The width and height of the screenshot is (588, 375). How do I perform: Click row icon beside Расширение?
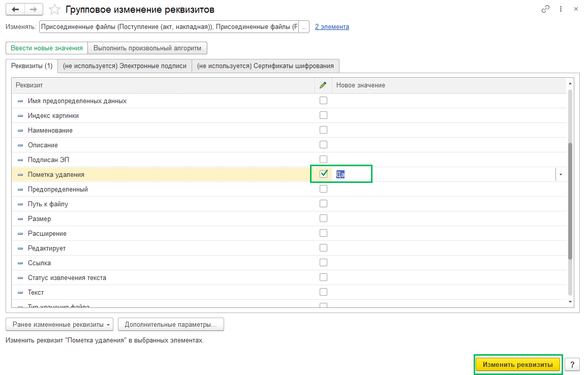click(x=20, y=234)
